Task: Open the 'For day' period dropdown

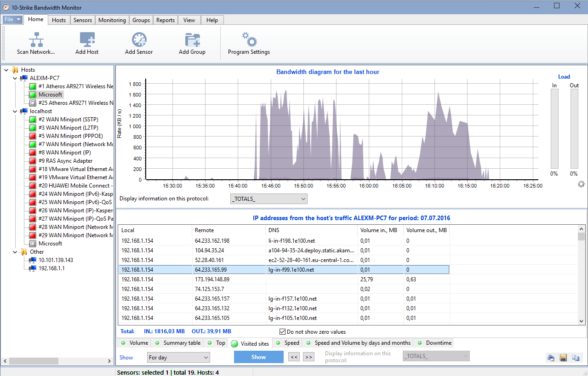Action: click(178, 357)
